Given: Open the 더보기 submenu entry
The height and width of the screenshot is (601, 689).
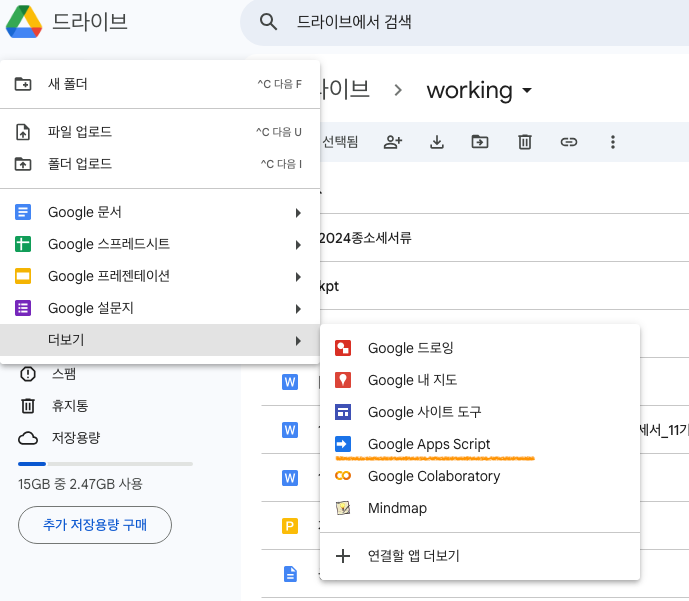Looking at the screenshot, I should (x=160, y=340).
